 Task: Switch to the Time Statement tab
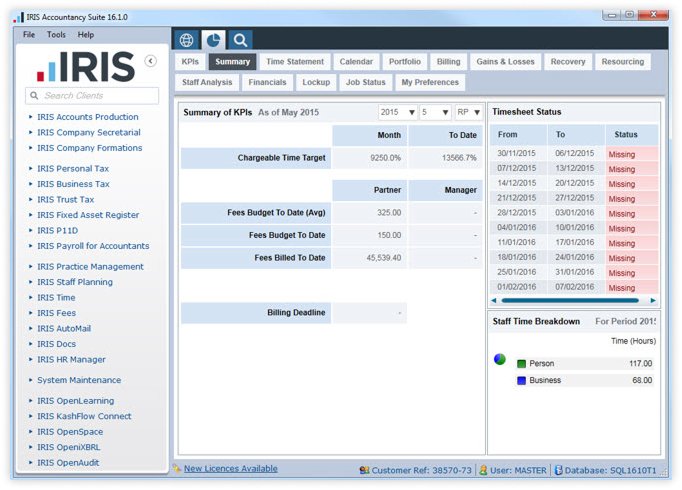pos(295,62)
